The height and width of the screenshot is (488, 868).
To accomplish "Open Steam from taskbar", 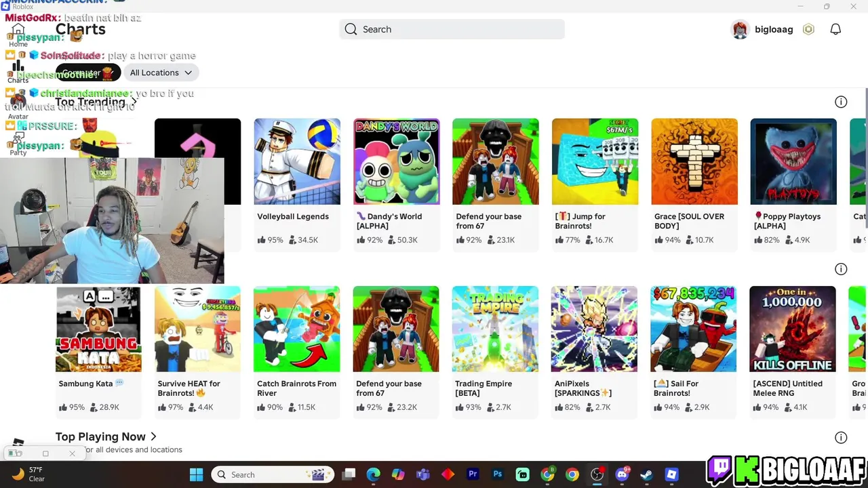I will (646, 474).
